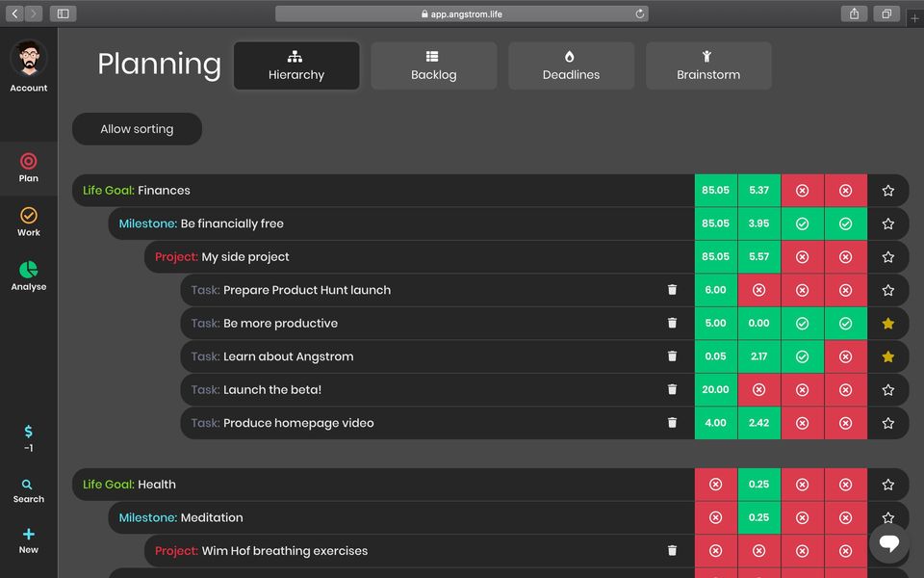The width and height of the screenshot is (924, 578).
Task: Show all browser tabs overview
Action: [x=886, y=13]
